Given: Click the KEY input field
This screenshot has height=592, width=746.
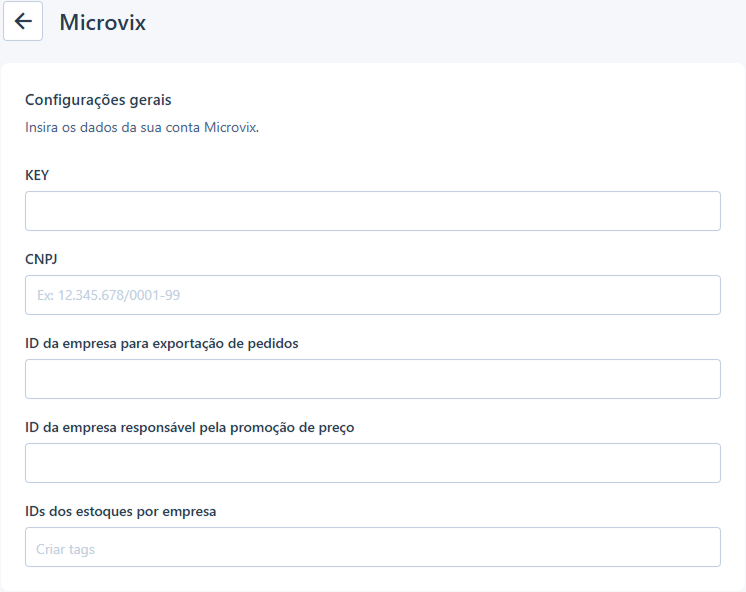Looking at the screenshot, I should pos(373,211).
